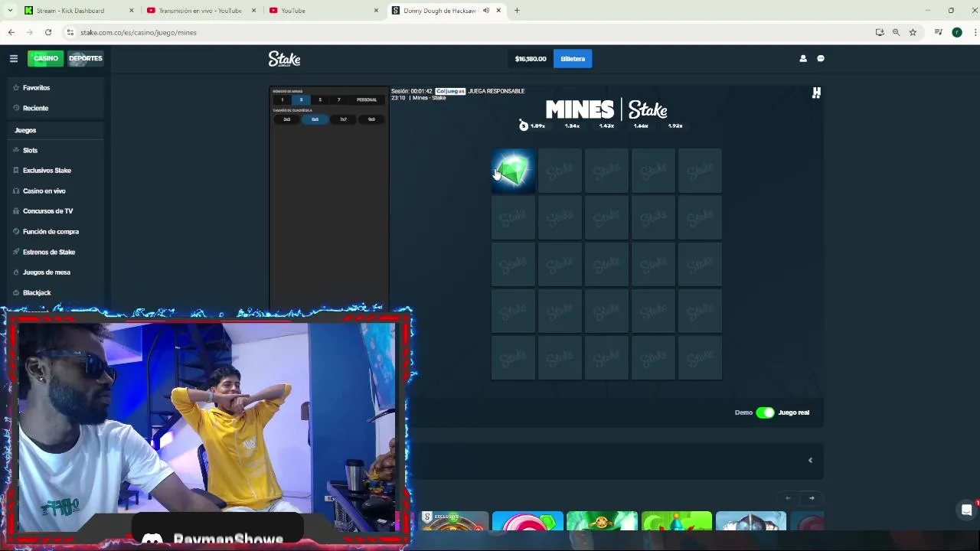Switch to Transmisión en vivo YouTube tab
This screenshot has height=551, width=980.
[200, 11]
